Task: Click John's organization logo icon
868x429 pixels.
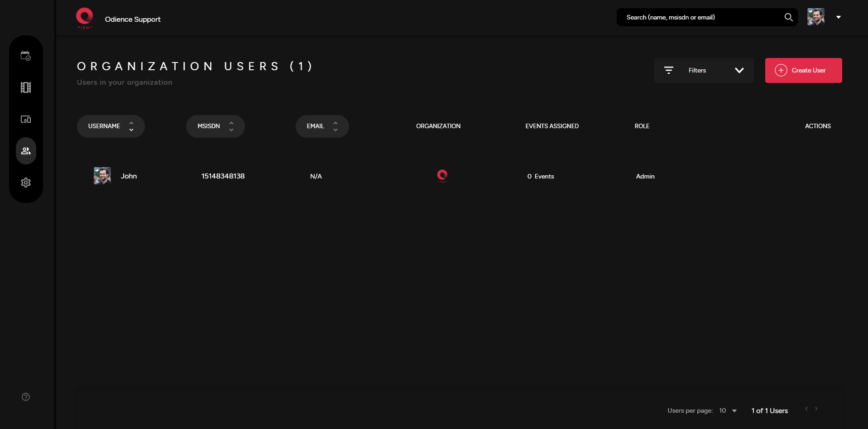Action: (x=442, y=176)
